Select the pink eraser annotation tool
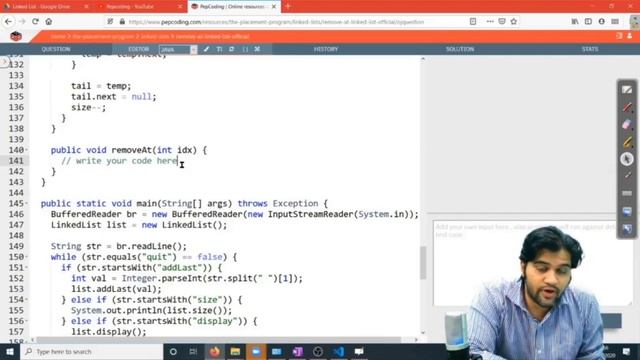This screenshot has height=360, width=640. point(627,124)
